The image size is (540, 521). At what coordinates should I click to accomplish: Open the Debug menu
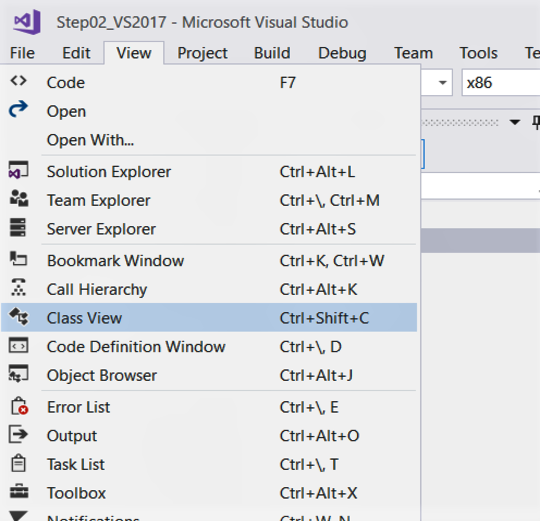coord(342,53)
